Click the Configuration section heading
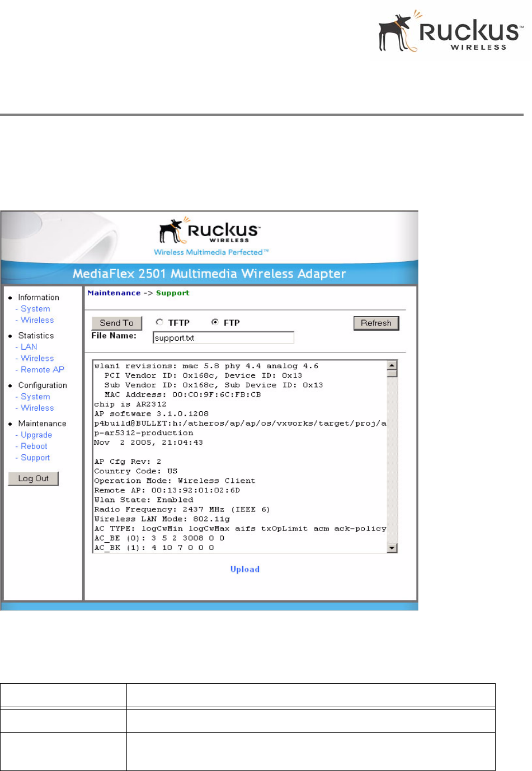Screen dimensions: 532x771 (x=43, y=385)
